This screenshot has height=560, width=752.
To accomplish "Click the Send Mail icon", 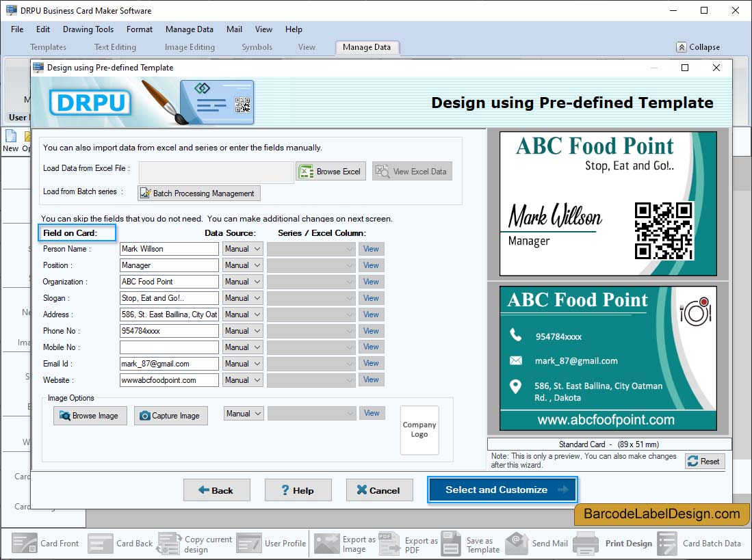I will pyautogui.click(x=517, y=543).
